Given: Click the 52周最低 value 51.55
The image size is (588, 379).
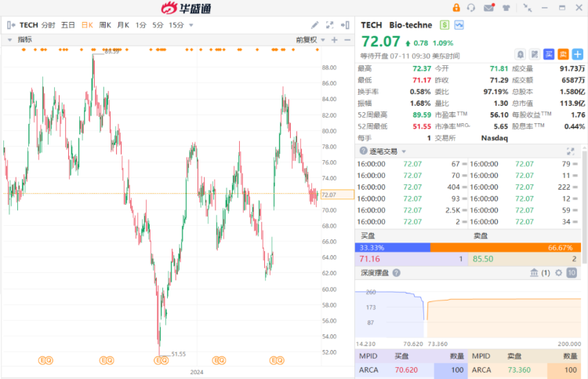Looking at the screenshot, I should pos(422,126).
